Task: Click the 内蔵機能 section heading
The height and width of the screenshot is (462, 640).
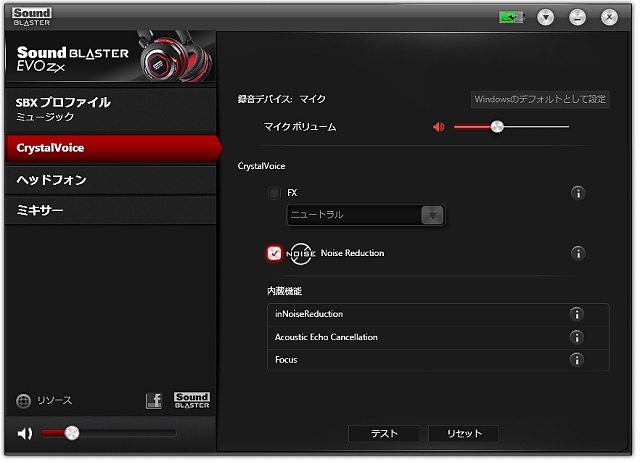Action: [284, 291]
